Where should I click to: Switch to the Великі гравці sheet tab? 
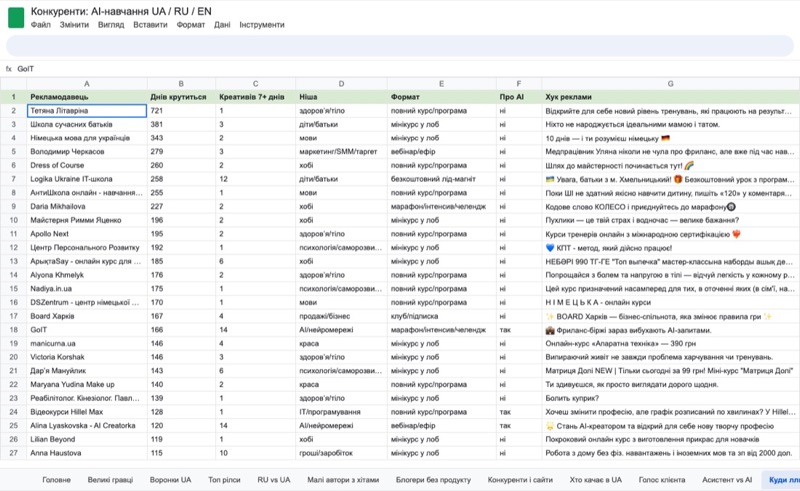coord(110,480)
